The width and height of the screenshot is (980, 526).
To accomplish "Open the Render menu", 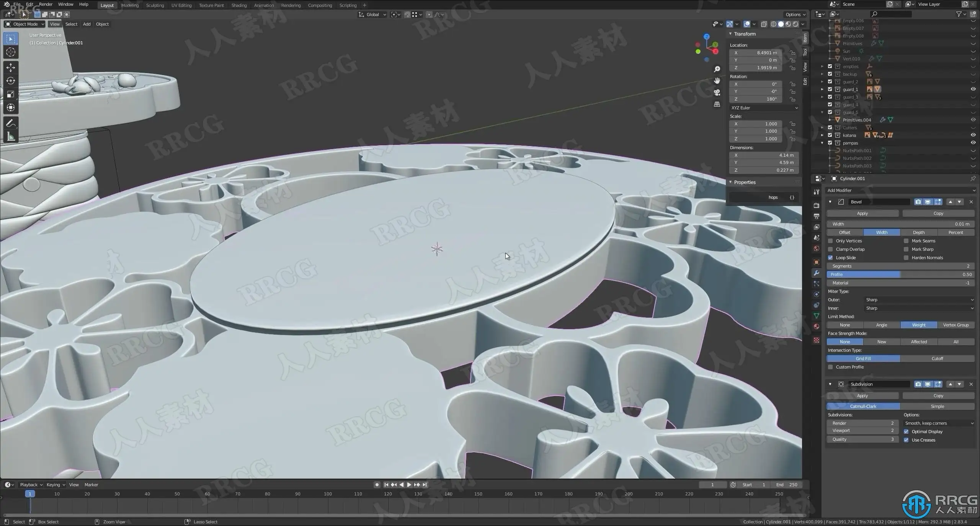I will click(46, 4).
